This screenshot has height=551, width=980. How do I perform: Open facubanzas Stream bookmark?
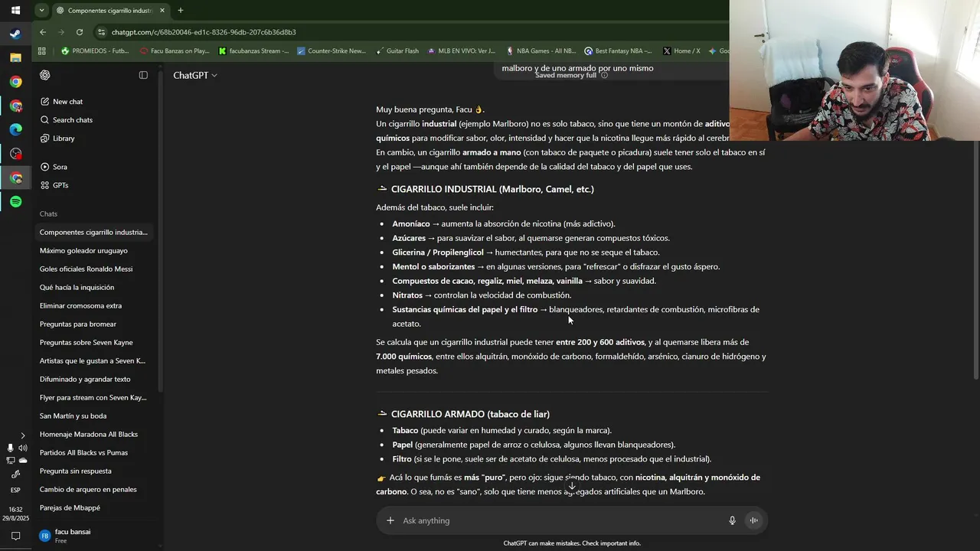pos(253,51)
